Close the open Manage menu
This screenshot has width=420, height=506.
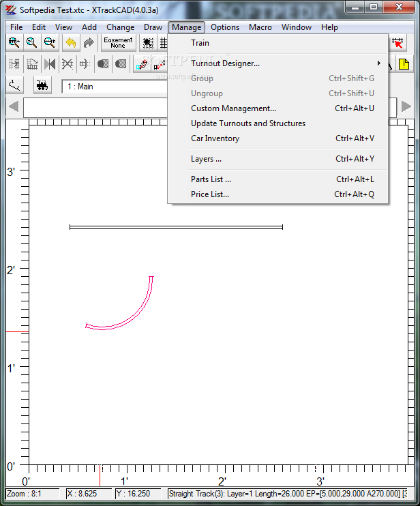pos(186,27)
